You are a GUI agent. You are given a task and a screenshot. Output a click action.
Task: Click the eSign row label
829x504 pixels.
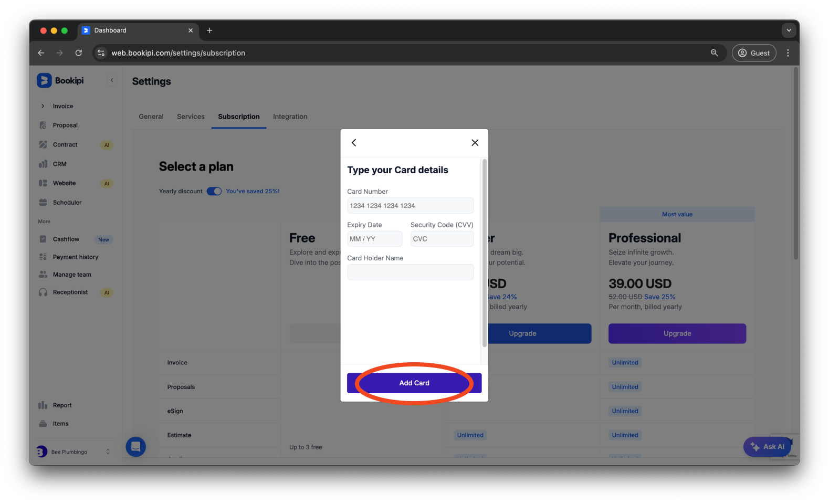point(175,411)
